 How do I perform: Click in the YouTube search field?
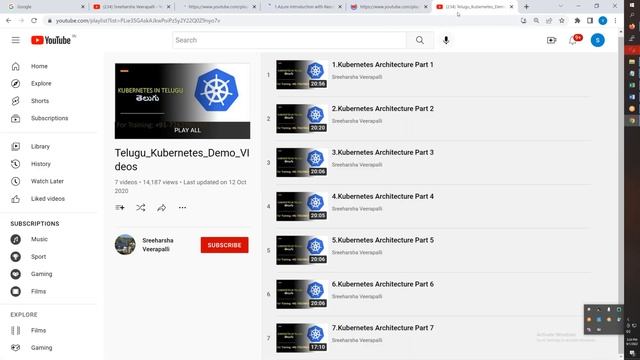click(x=289, y=40)
